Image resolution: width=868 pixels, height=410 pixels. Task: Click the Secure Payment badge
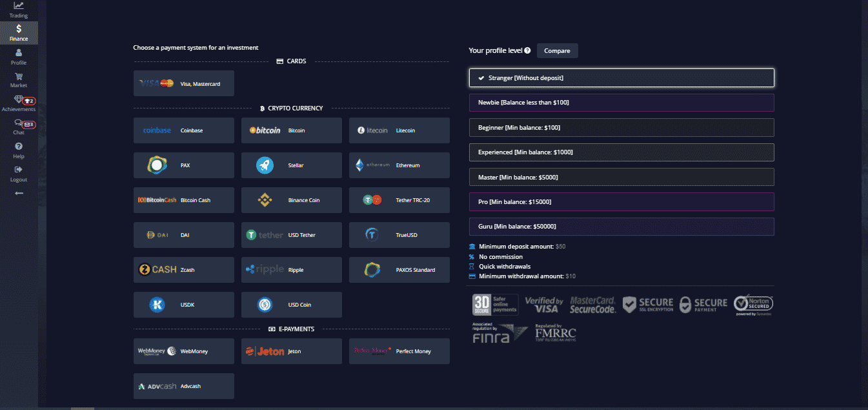click(703, 305)
